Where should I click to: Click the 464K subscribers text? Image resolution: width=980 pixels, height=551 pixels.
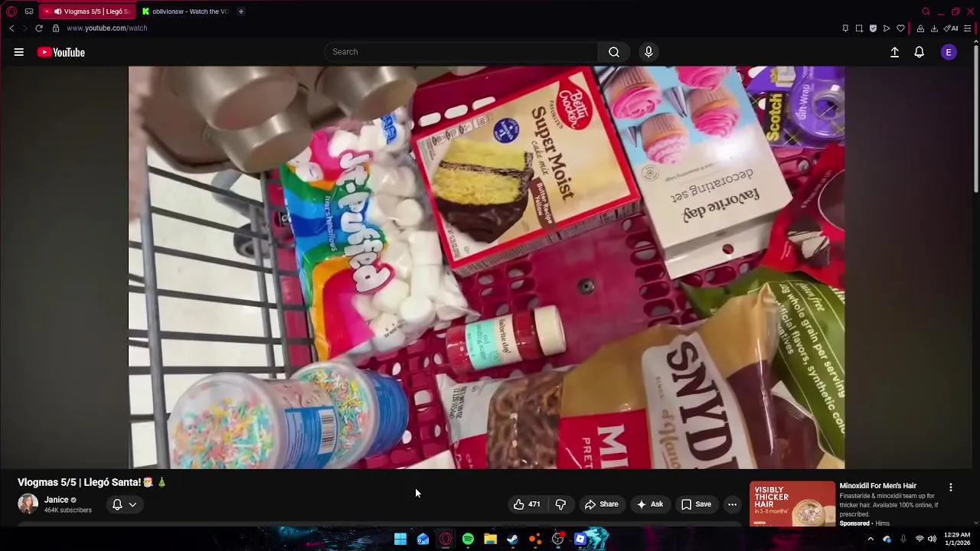[x=67, y=510]
